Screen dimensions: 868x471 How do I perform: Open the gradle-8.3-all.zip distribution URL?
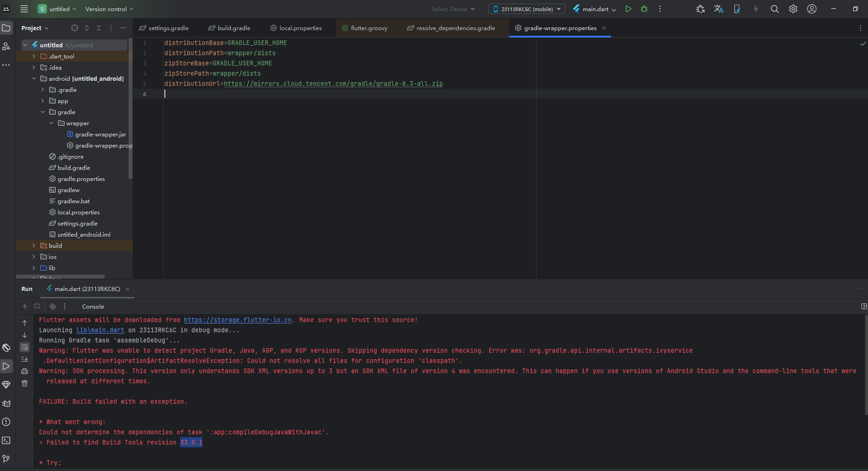333,84
